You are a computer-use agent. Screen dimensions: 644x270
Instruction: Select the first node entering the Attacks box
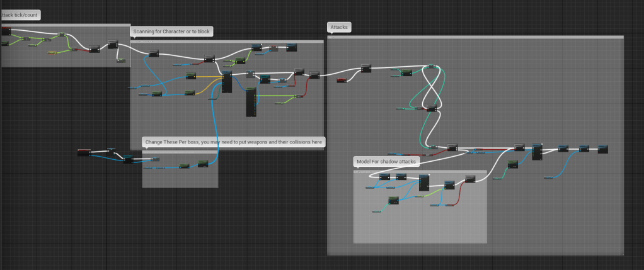[366, 69]
